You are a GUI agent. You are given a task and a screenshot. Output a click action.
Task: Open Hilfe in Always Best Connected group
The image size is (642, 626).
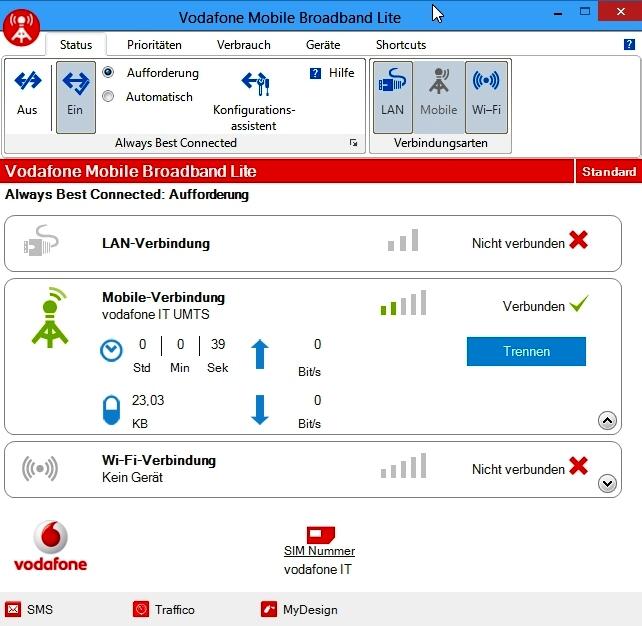coord(332,73)
